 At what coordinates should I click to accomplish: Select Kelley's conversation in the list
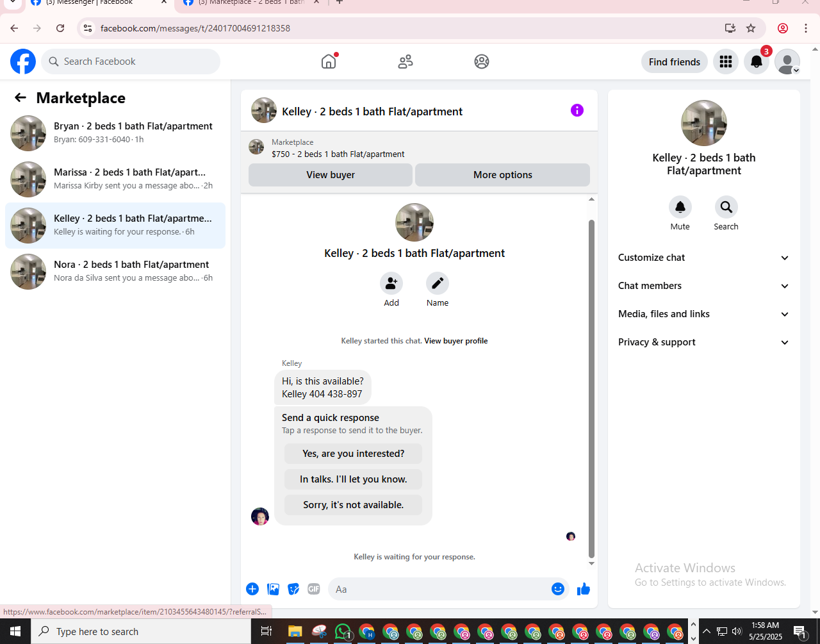pyautogui.click(x=115, y=226)
